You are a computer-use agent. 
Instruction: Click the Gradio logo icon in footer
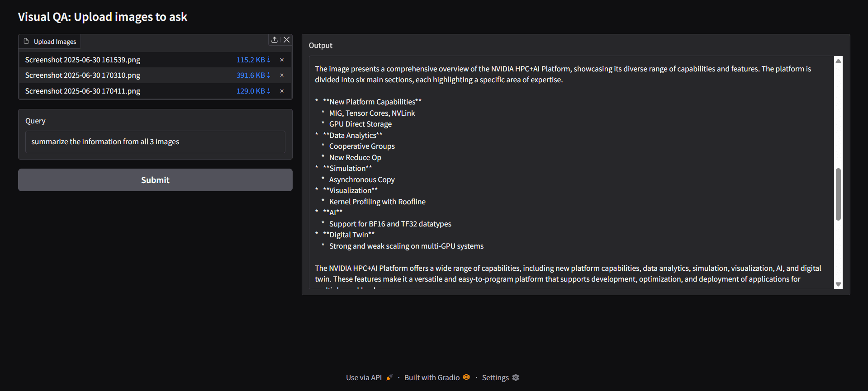click(x=466, y=377)
